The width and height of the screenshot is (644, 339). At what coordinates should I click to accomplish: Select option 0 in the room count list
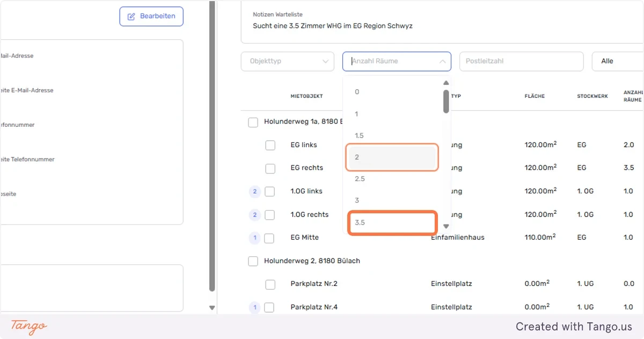pos(393,92)
